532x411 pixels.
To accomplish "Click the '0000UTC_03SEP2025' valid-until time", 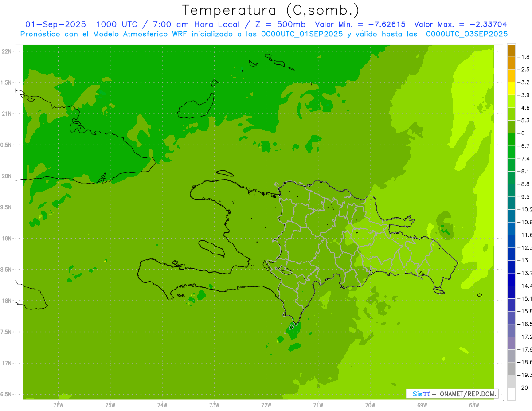I will tap(467, 34).
